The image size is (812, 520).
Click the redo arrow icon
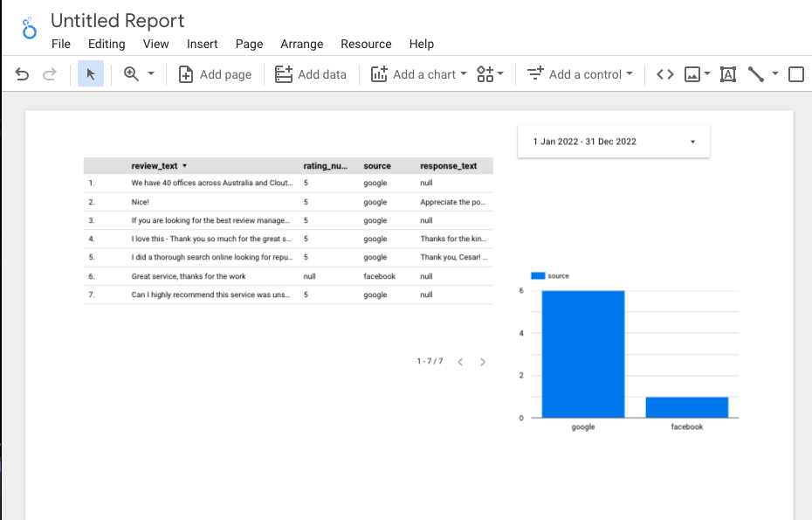pyautogui.click(x=50, y=74)
